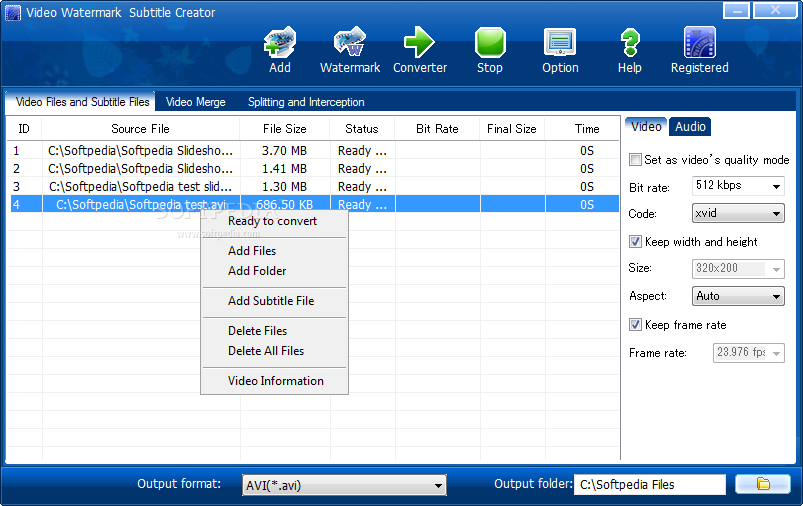Click the Bit Rate column header

pyautogui.click(x=437, y=129)
